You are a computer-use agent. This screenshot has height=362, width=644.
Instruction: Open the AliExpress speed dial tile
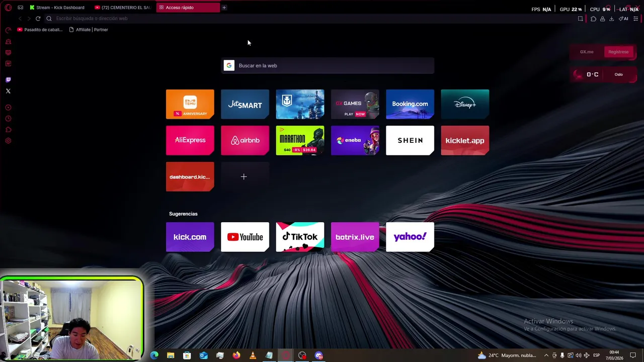pyautogui.click(x=190, y=140)
